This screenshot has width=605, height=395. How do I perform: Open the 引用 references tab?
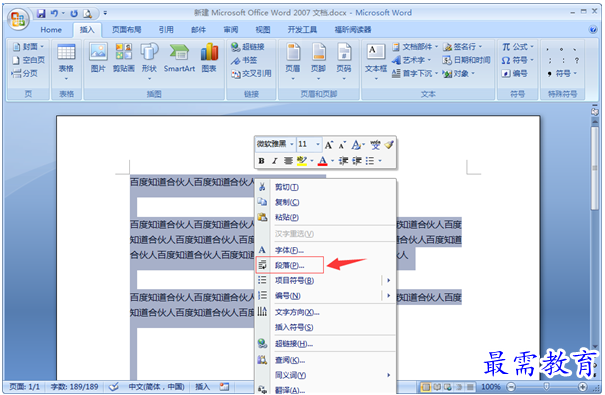[x=166, y=30]
